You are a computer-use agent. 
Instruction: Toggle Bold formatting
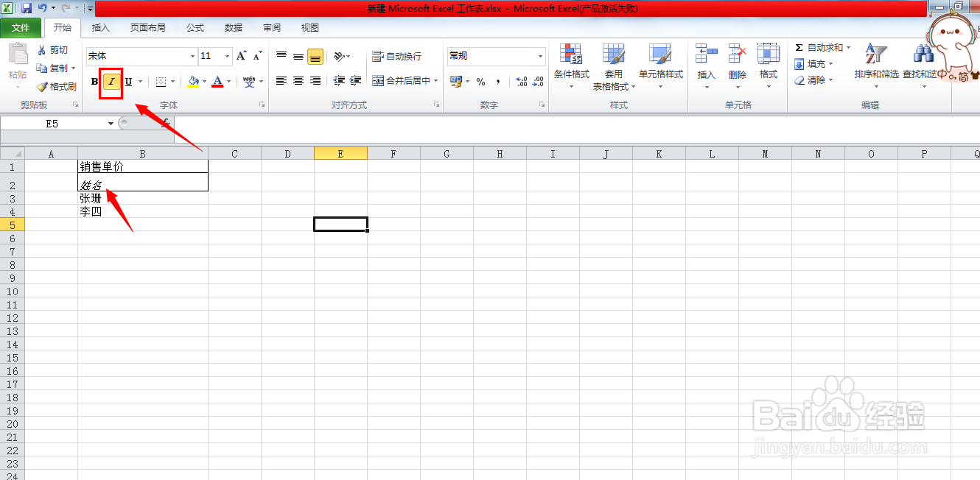point(94,82)
